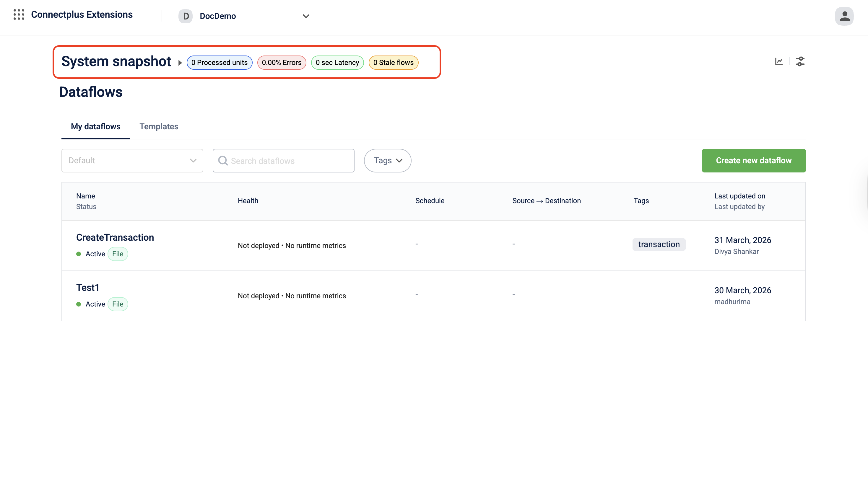Select the My dataflows tab
This screenshot has width=868, height=489.
click(x=95, y=127)
